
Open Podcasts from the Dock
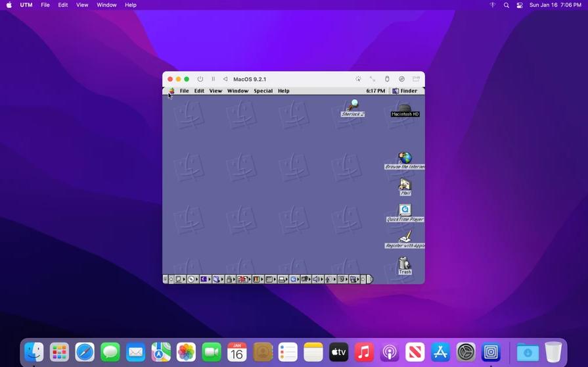click(x=390, y=353)
